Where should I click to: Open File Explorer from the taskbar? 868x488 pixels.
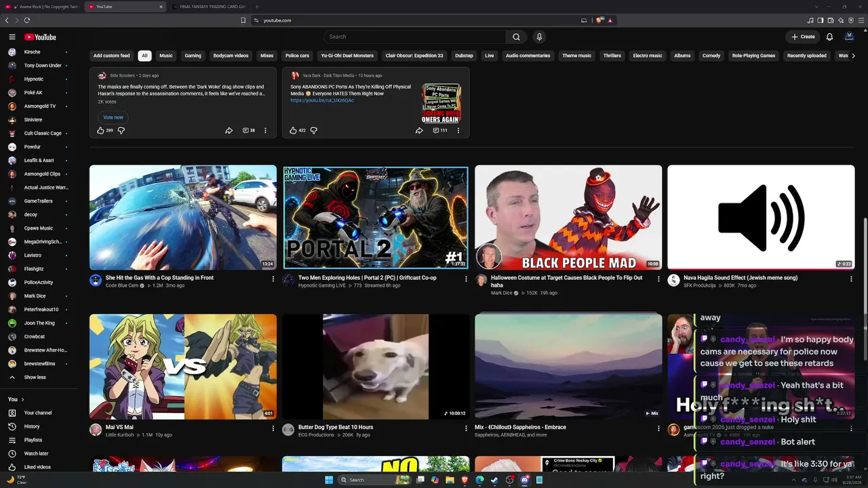[x=450, y=480]
